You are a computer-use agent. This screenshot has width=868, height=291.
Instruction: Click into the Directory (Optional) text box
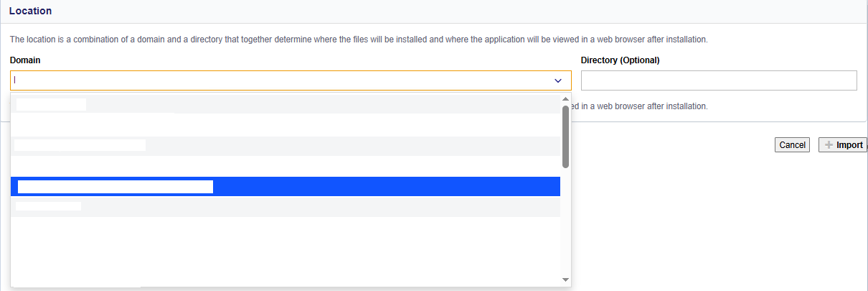719,80
